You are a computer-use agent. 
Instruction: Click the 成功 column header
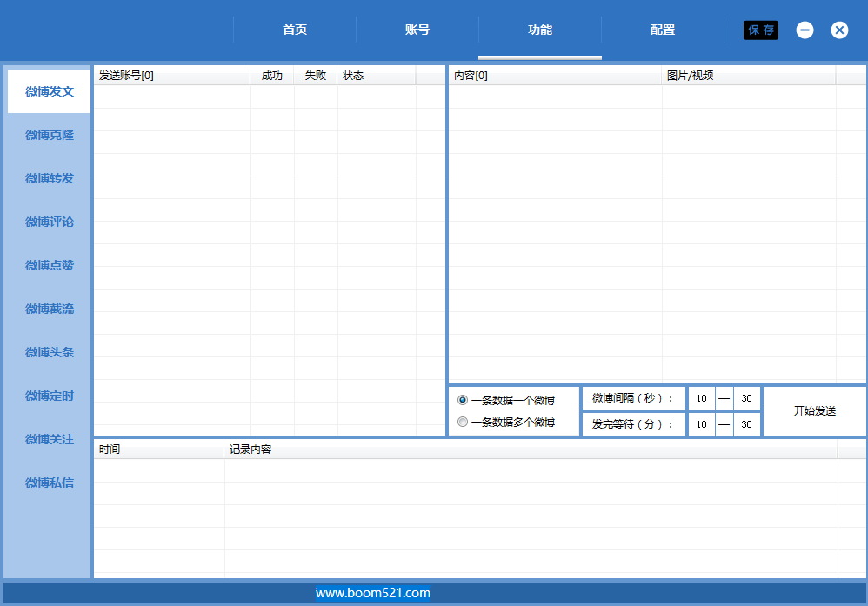(272, 76)
